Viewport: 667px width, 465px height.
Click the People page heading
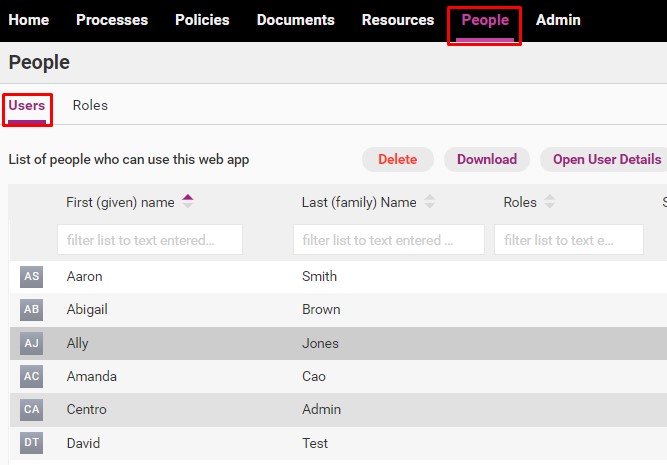click(x=39, y=63)
